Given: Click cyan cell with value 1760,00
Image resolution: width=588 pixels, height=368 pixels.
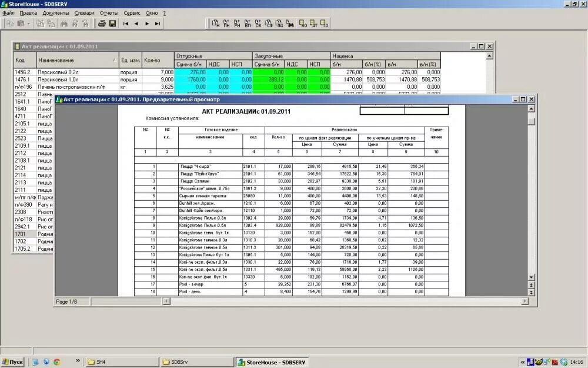Looking at the screenshot, I should (191, 79).
